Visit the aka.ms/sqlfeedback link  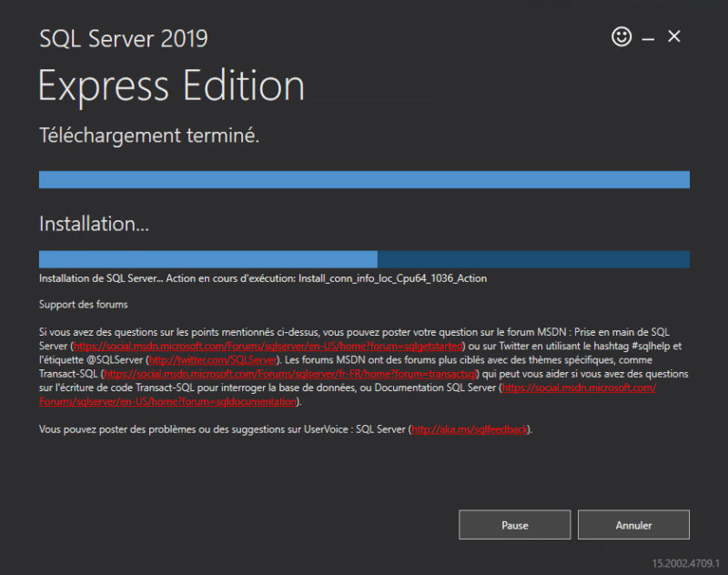point(470,429)
